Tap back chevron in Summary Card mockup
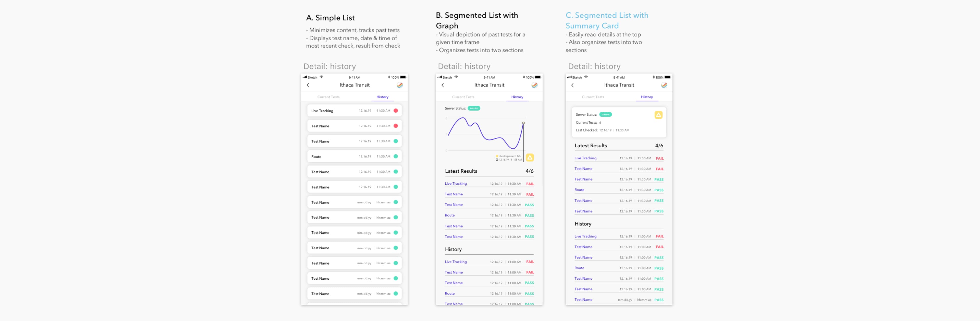Screen dimensions: 980x321 pos(572,85)
